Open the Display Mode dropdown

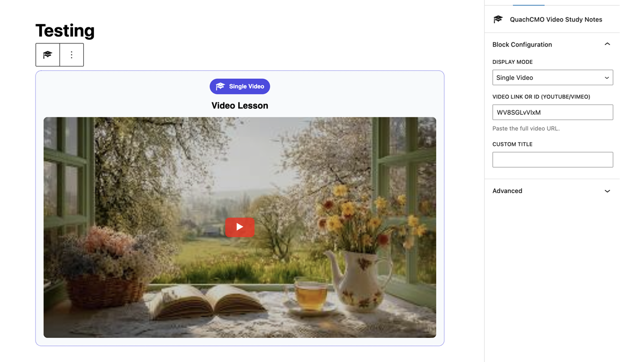pos(552,77)
